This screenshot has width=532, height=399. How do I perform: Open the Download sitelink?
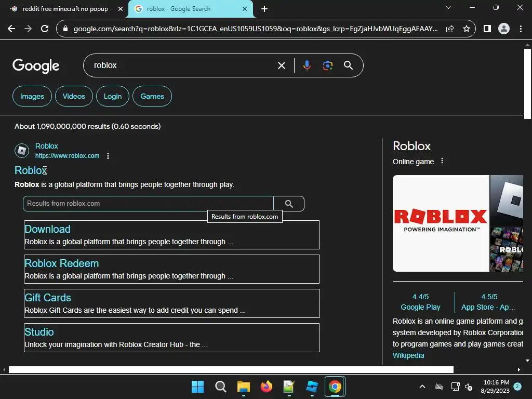47,229
